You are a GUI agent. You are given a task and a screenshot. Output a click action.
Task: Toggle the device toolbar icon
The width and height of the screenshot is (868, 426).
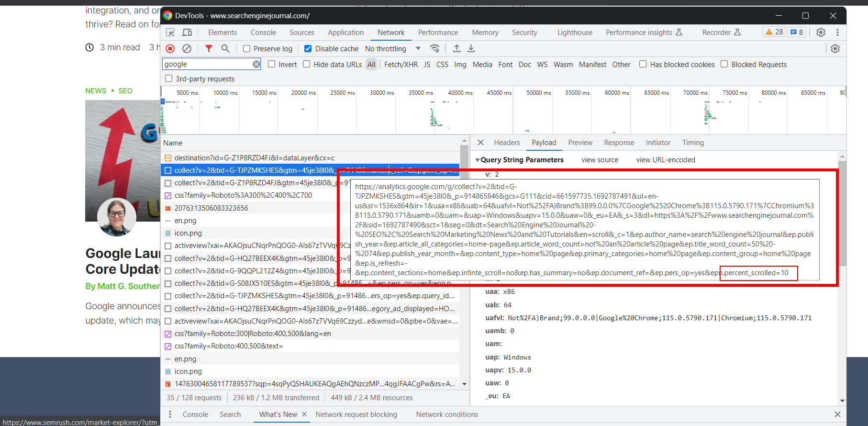[187, 33]
